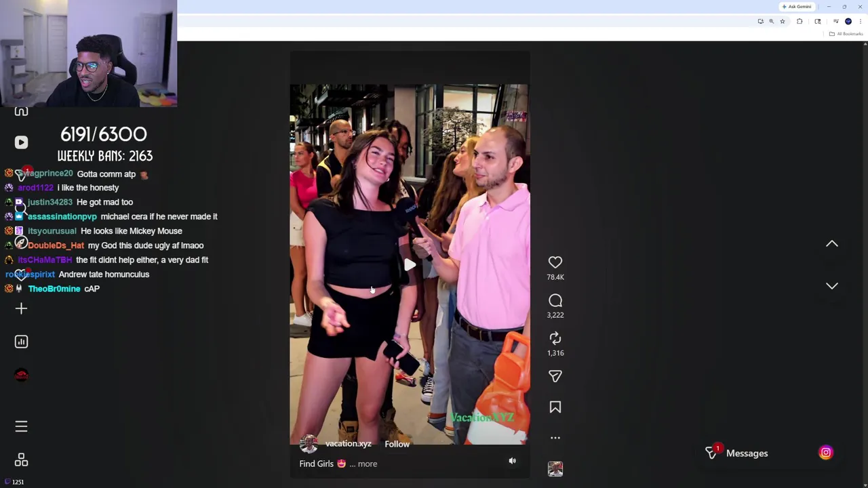This screenshot has width=868, height=488.
Task: Click the search-tabs side panel icon in Chrome
Action: tap(818, 21)
